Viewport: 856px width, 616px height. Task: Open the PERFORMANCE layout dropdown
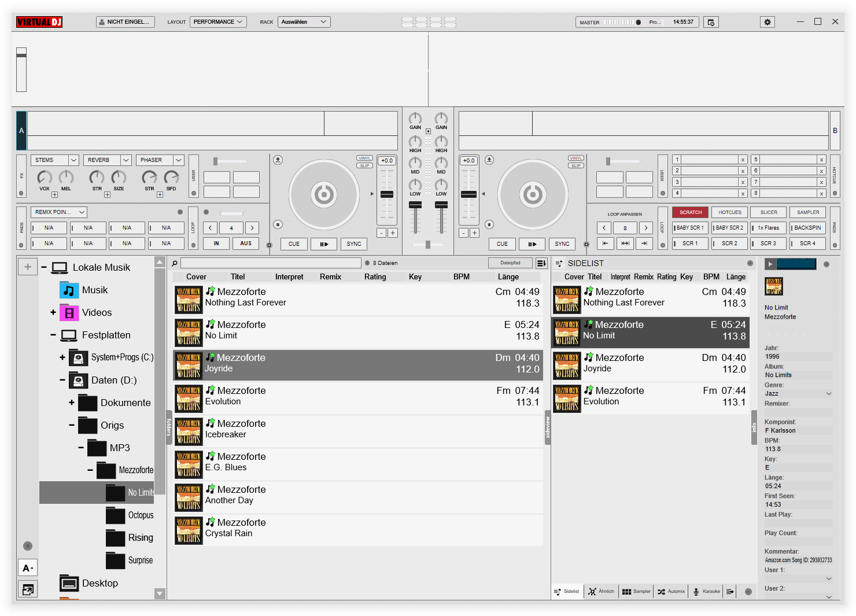click(x=218, y=22)
